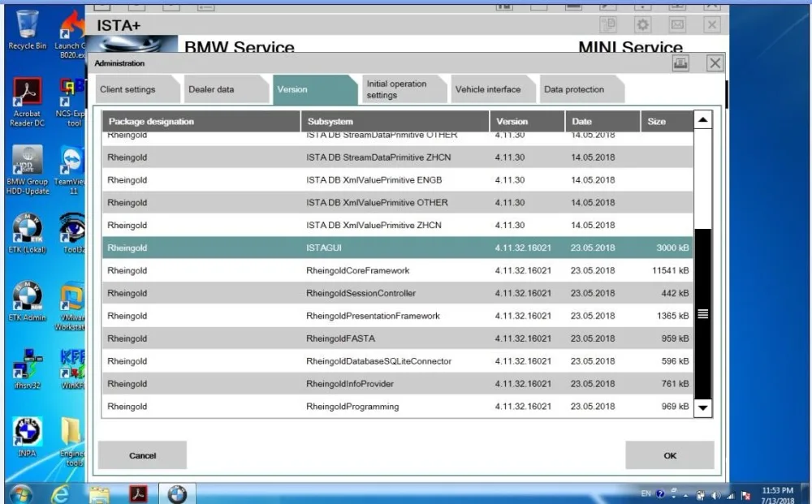Select the VMware Workstation desktop icon
Screen dimensions: 812x504
pos(71,306)
